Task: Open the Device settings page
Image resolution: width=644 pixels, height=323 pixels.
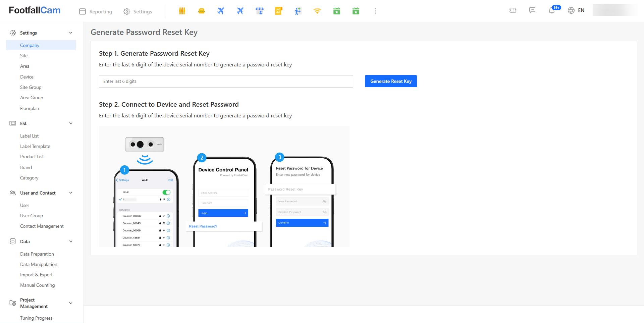Action: [x=27, y=77]
